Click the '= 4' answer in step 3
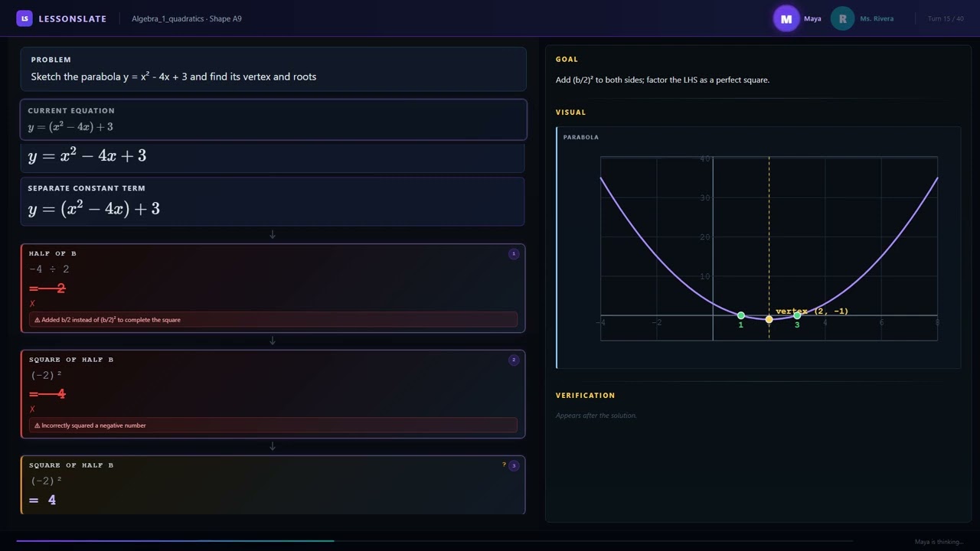 click(43, 500)
